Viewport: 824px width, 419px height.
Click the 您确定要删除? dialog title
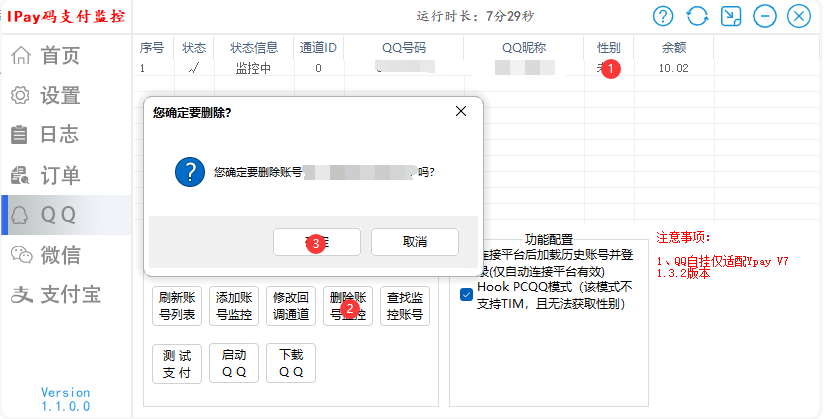click(x=192, y=113)
